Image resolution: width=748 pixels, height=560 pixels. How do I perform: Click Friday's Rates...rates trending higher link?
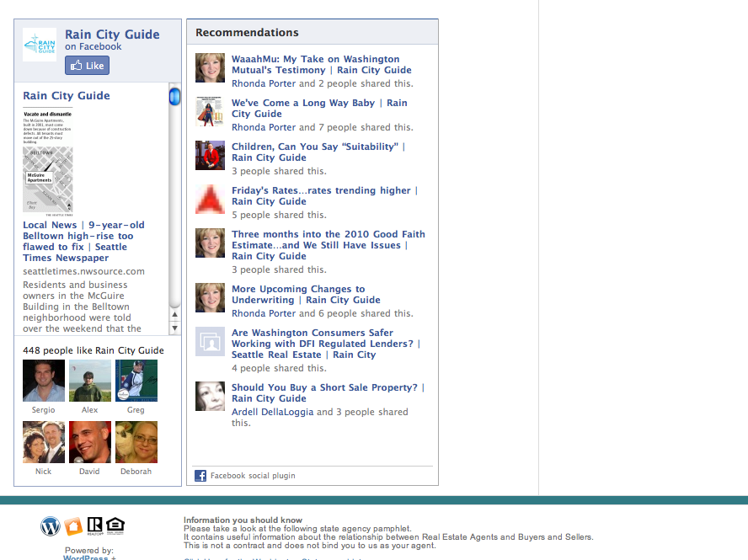pos(325,196)
